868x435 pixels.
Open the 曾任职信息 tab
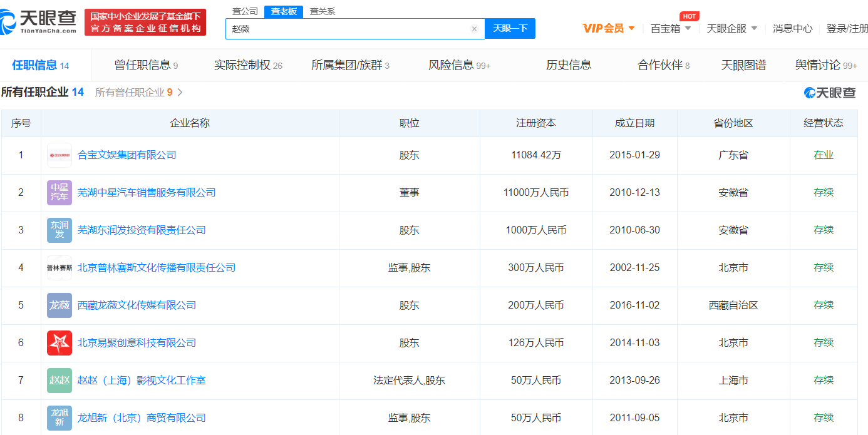[146, 65]
